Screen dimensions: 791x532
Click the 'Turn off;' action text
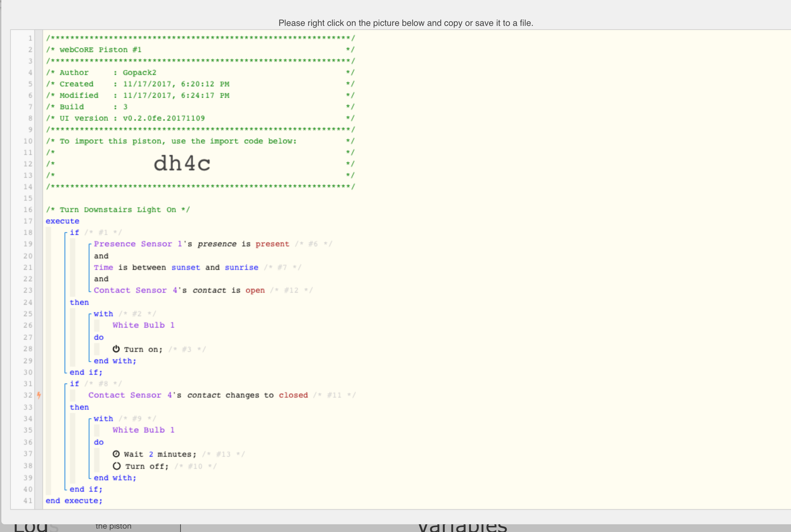[147, 466]
